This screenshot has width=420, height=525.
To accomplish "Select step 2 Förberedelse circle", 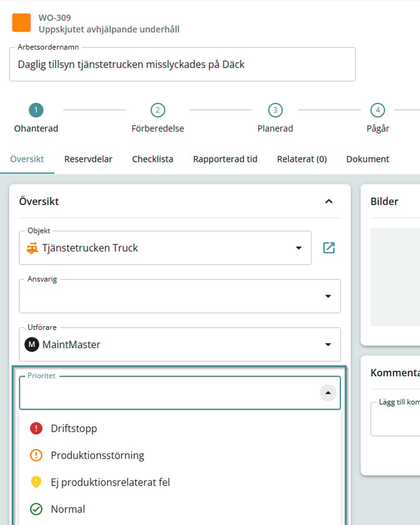I will point(157,110).
